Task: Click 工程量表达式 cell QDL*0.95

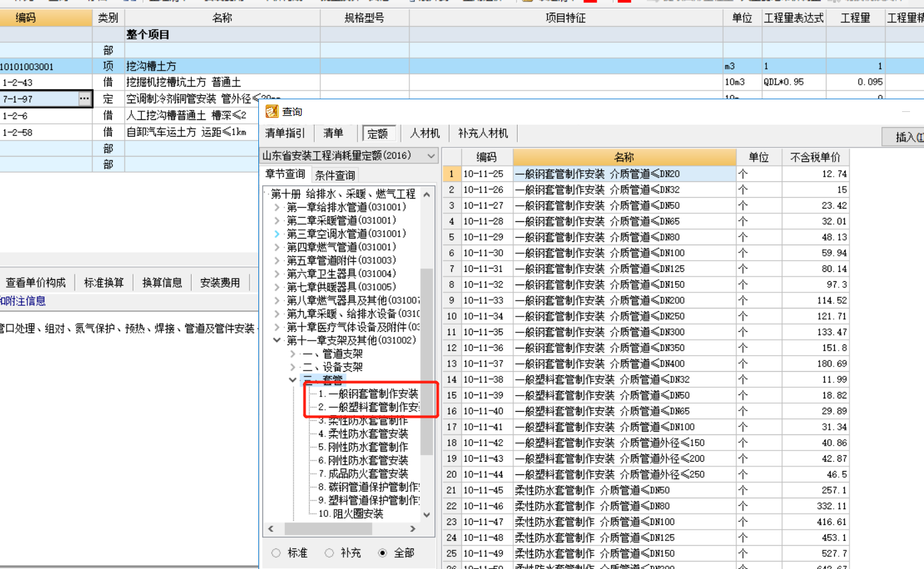Action: (x=794, y=83)
